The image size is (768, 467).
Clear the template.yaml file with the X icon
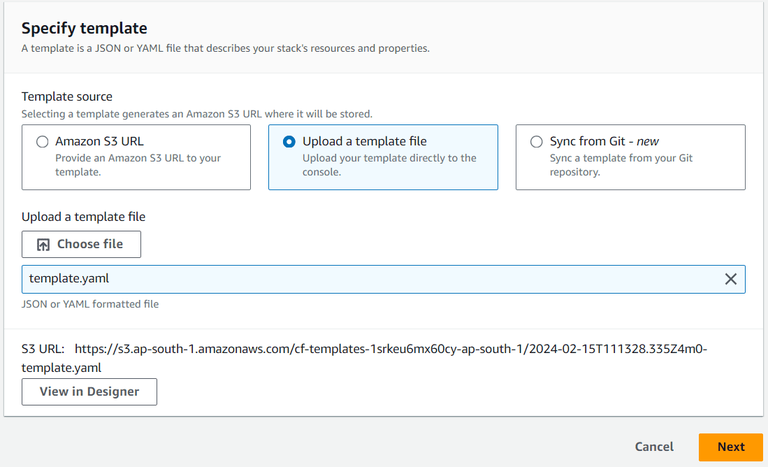point(730,279)
